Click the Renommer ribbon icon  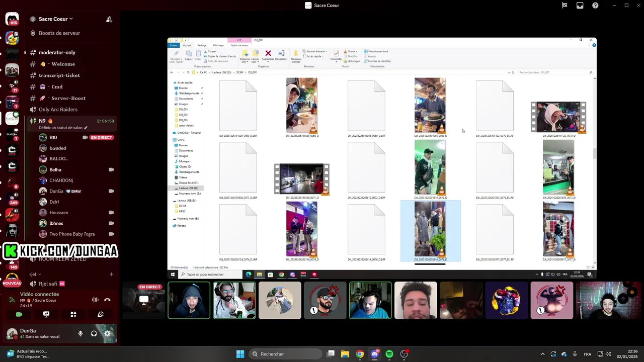coord(281,55)
